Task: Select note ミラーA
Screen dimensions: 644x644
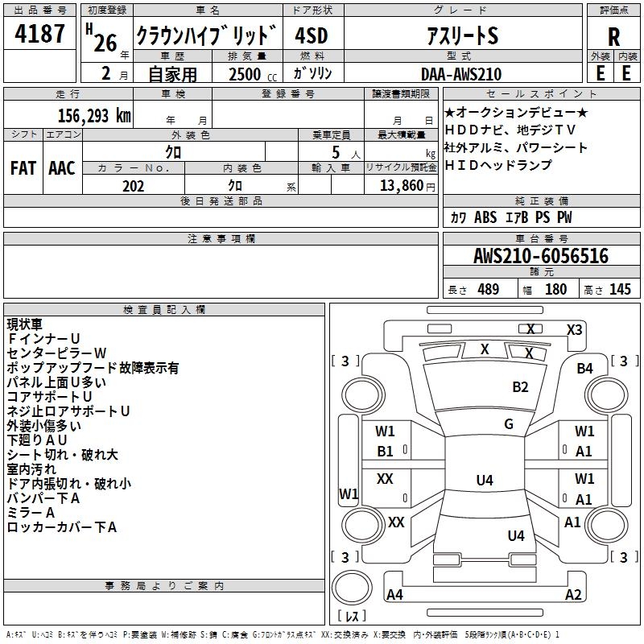Action: 31,513
